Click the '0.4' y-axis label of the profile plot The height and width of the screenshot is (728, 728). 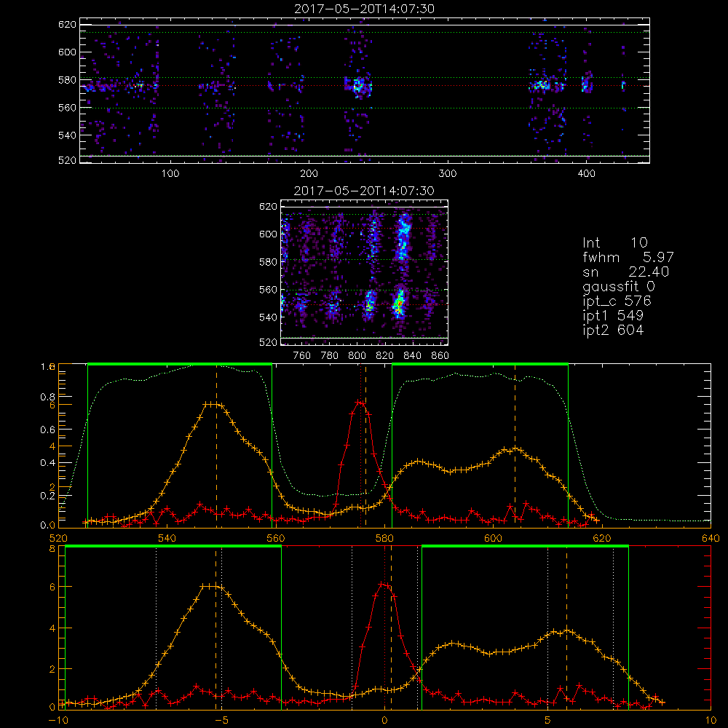click(47, 463)
